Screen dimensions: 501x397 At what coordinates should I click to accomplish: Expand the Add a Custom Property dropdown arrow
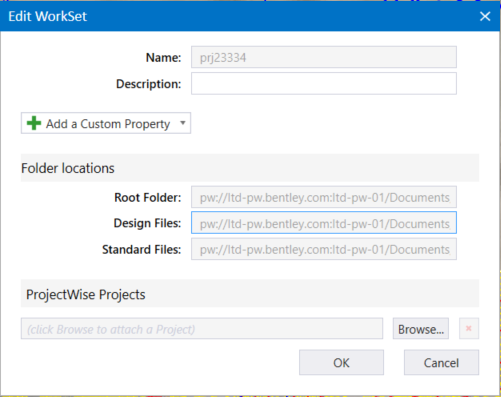(183, 123)
